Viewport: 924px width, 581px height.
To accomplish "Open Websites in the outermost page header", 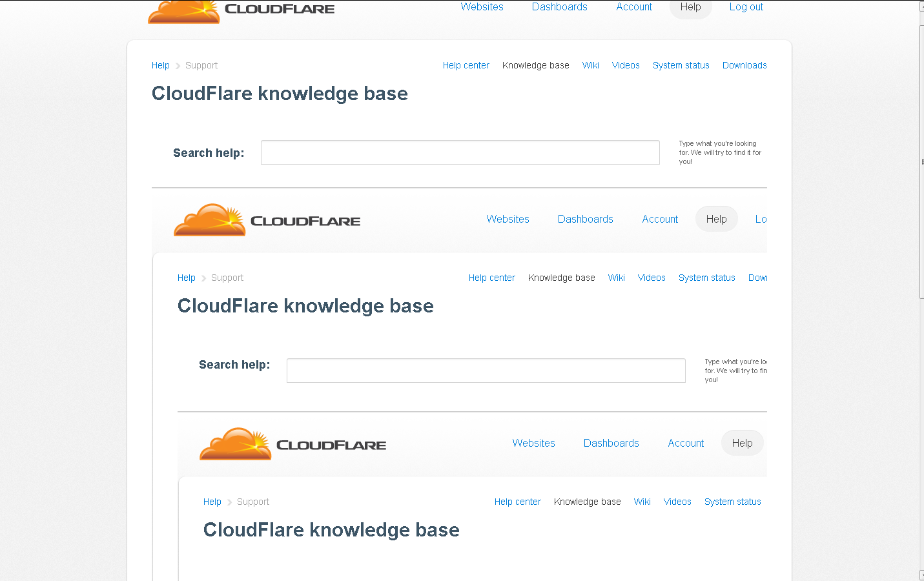I will [x=482, y=7].
